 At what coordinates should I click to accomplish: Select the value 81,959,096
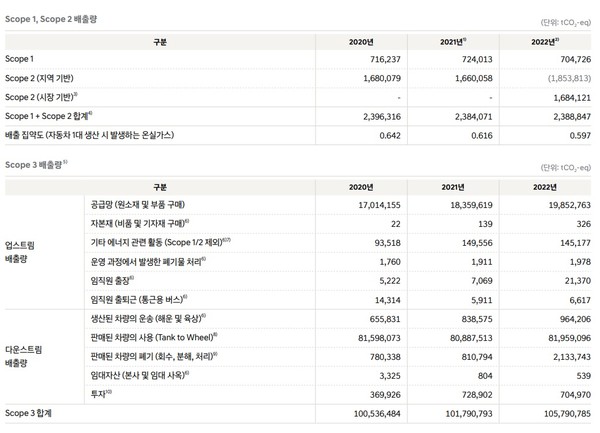pyautogui.click(x=570, y=339)
